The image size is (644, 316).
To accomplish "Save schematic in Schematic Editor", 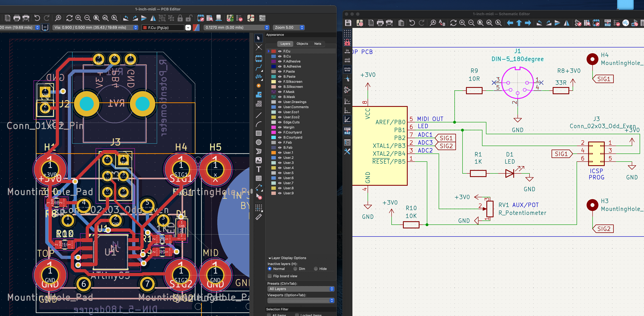I will [348, 23].
